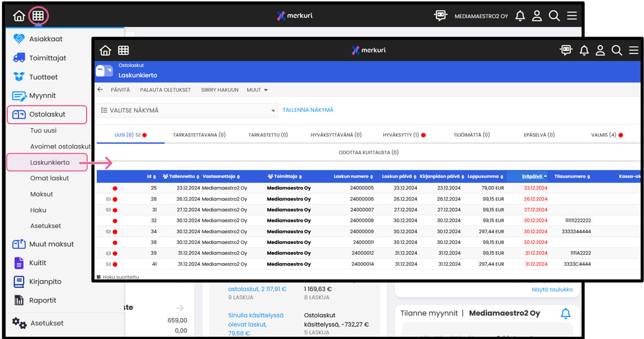
Task: Go to home via house icon
Action: click(19, 16)
